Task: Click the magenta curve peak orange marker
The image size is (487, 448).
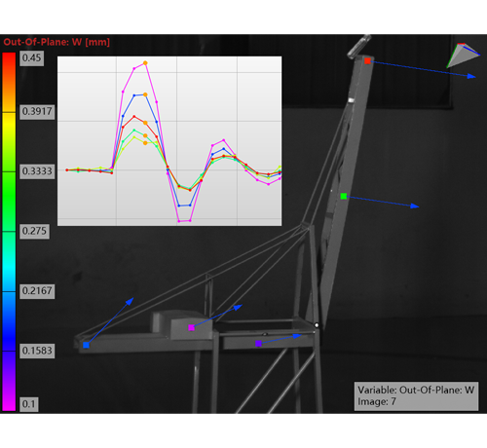Action: coord(145,63)
